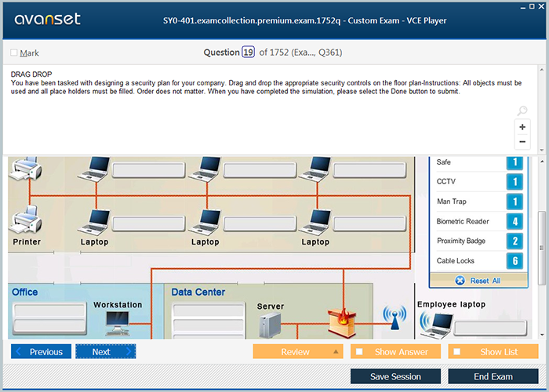Click the count badge next to CCTV
This screenshot has width=549, height=392.
click(514, 182)
